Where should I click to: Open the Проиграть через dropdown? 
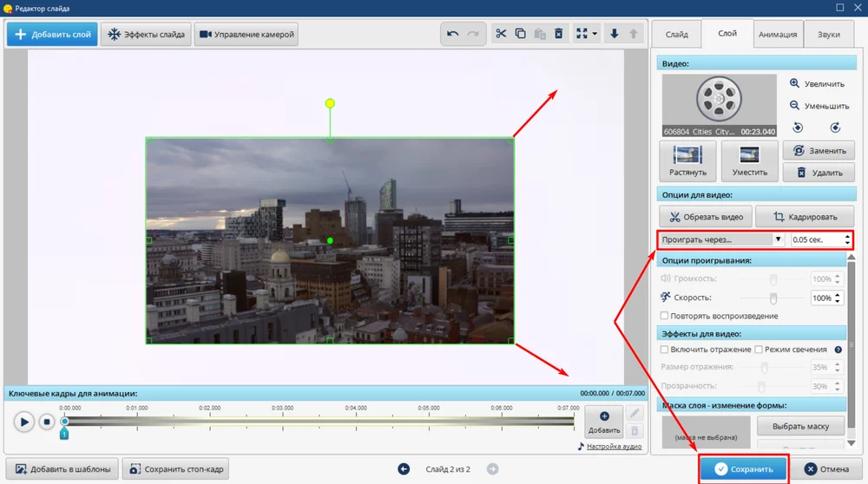tap(720, 239)
